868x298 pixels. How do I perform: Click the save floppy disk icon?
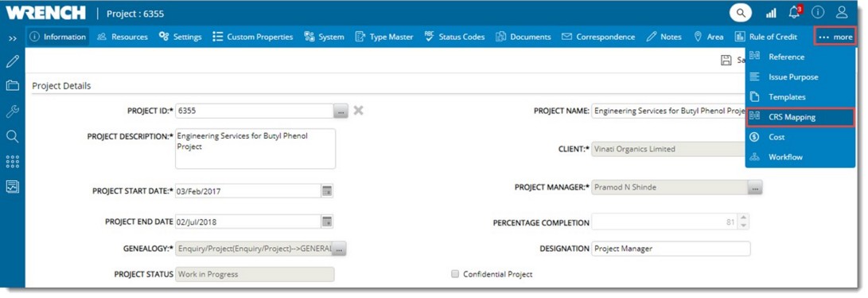726,60
